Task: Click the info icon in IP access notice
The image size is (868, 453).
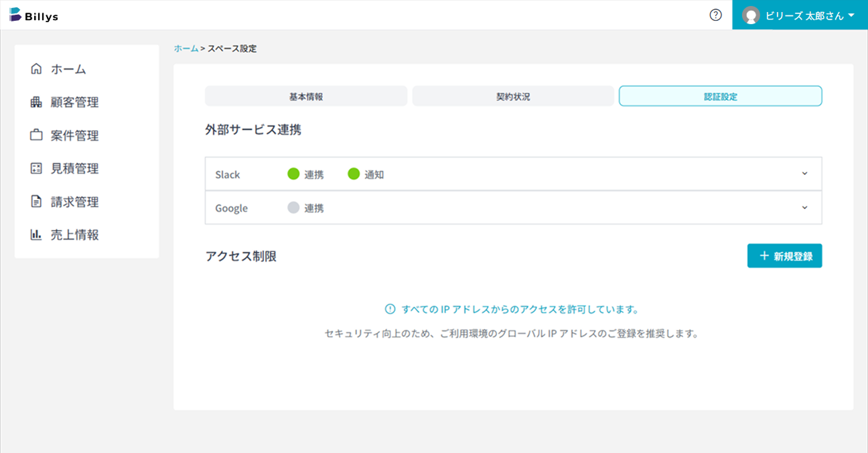Action: [x=390, y=309]
